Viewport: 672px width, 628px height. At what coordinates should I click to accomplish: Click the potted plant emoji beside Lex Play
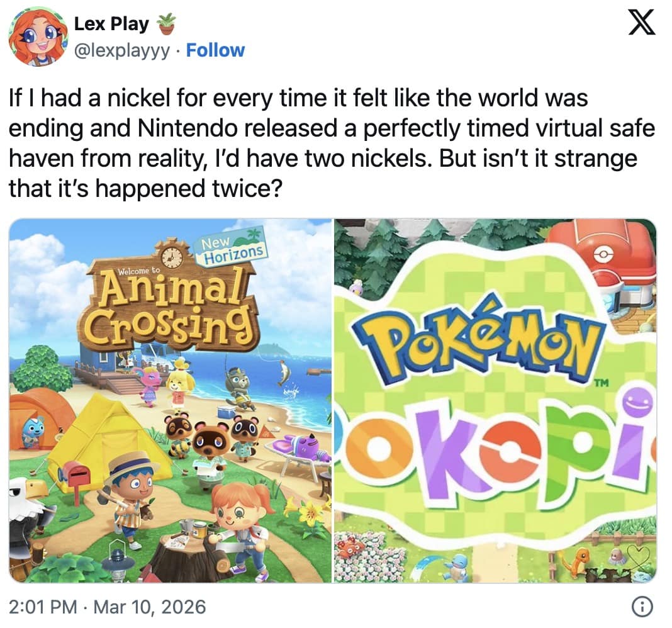tap(166, 24)
